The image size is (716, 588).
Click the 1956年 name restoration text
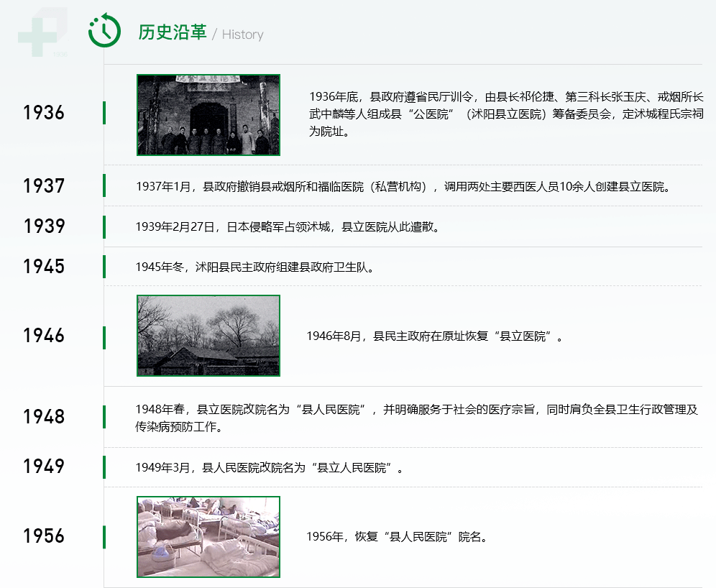point(398,537)
